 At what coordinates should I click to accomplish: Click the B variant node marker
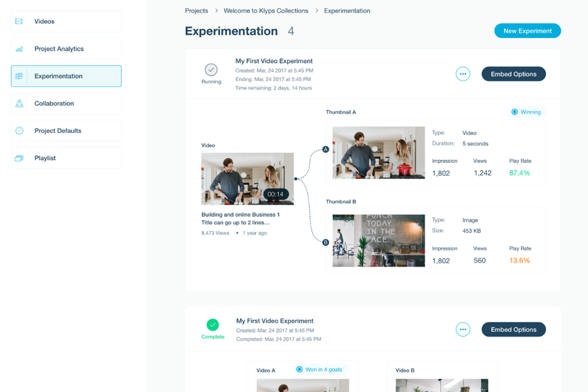326,242
